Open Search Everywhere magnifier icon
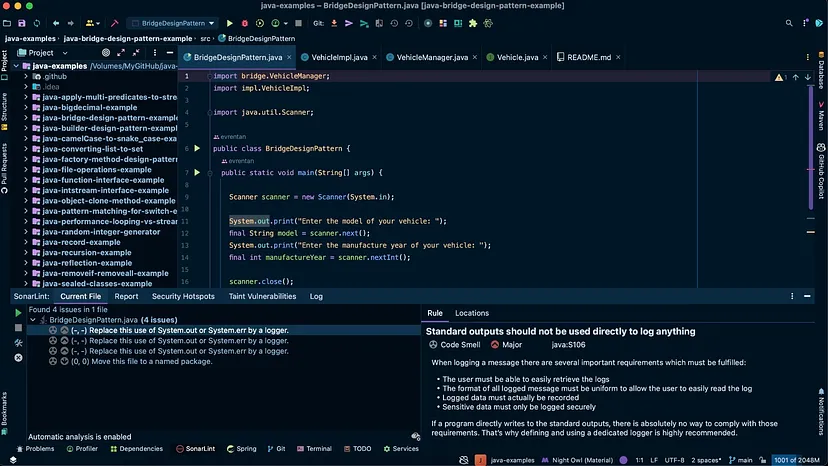The image size is (828, 466). point(789,23)
